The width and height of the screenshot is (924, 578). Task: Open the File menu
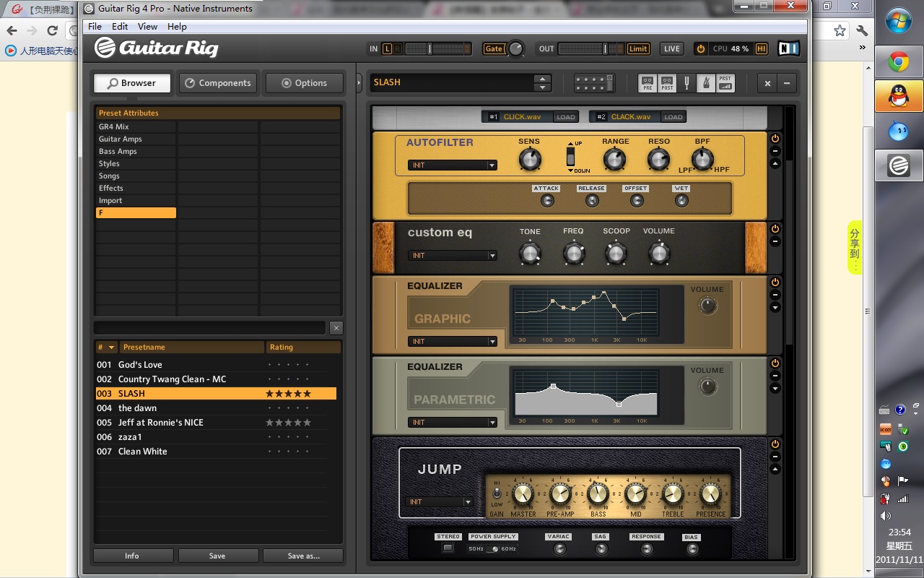coord(95,27)
